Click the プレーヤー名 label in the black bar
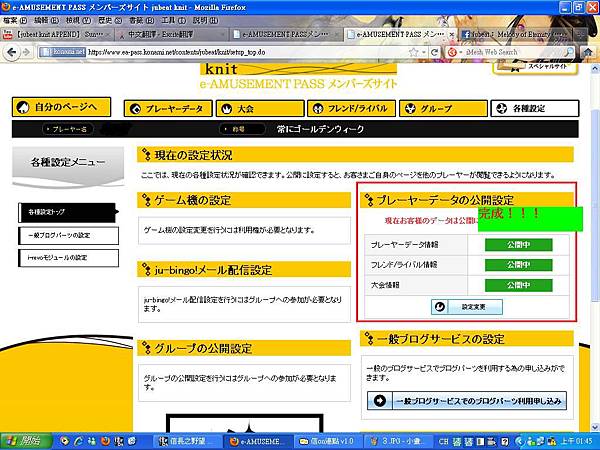Screen dimensions: 600x450 (x=68, y=129)
